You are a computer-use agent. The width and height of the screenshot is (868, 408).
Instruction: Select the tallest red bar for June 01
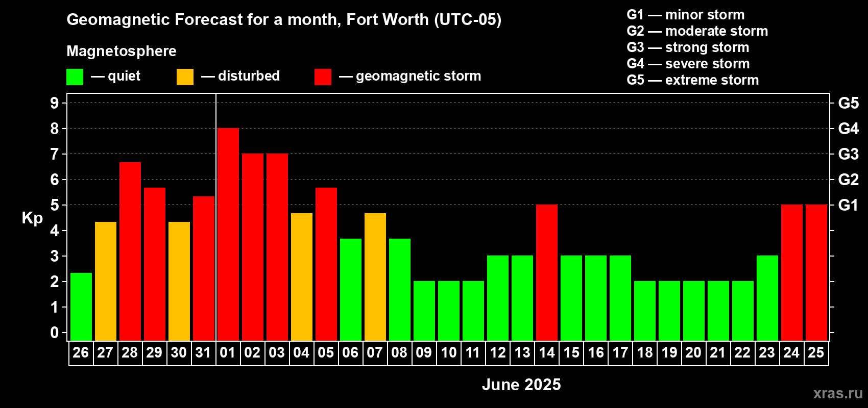(x=228, y=235)
